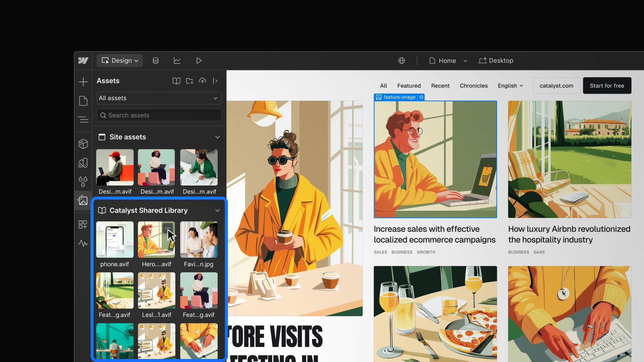Open the CMS Collections panel
The height and width of the screenshot is (362, 644).
click(155, 60)
